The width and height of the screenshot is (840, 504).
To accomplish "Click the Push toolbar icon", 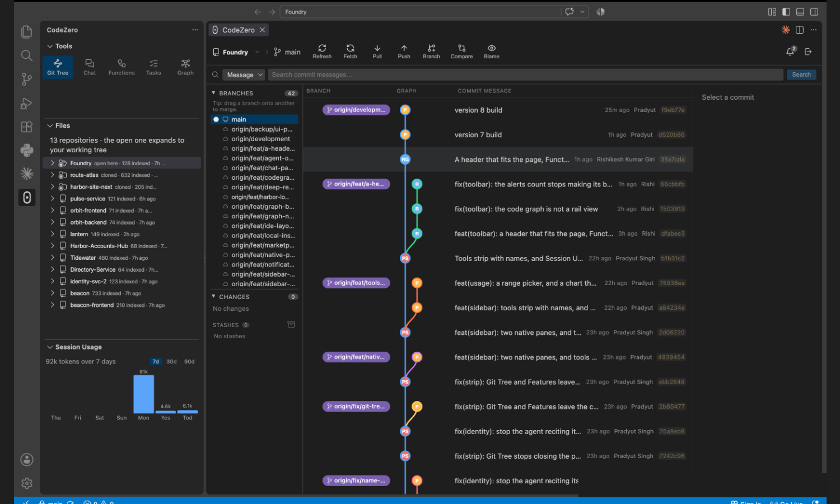I will pyautogui.click(x=404, y=52).
